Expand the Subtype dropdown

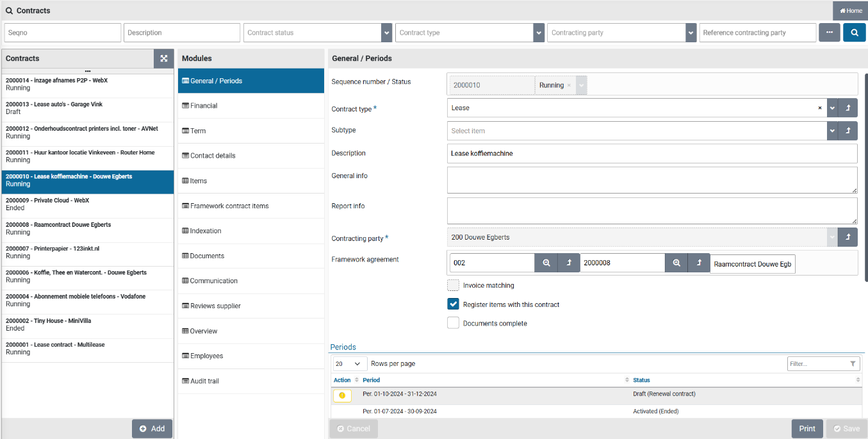[x=832, y=131]
